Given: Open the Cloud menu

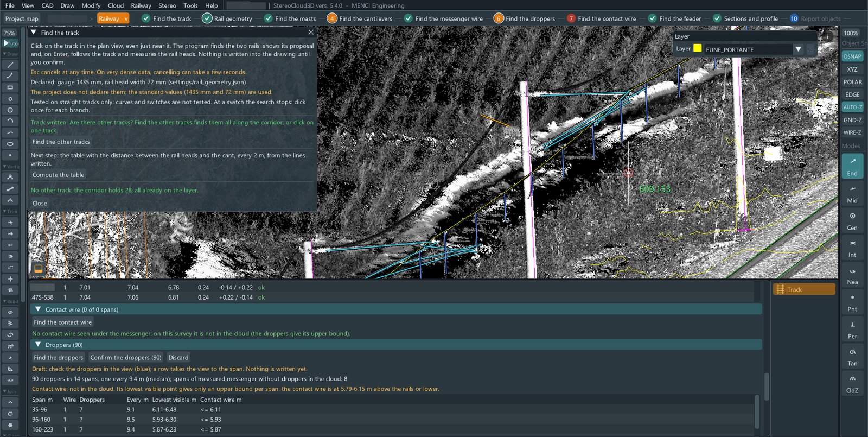Looking at the screenshot, I should coord(116,5).
